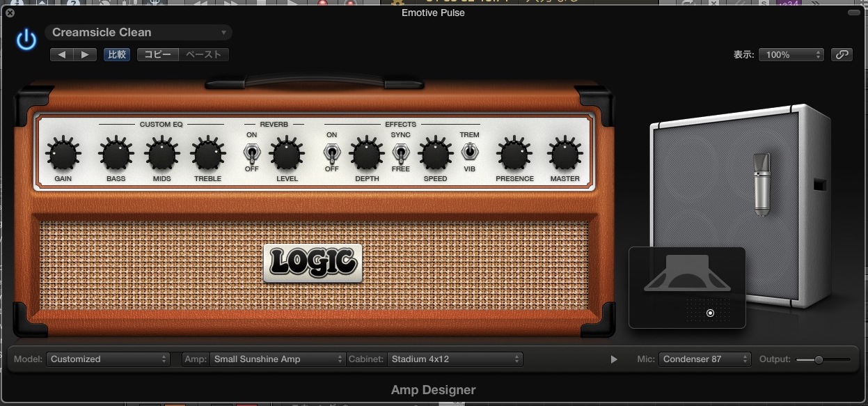Open the Mic dropdown showing Condenser 87
868x406 pixels.
(x=705, y=359)
